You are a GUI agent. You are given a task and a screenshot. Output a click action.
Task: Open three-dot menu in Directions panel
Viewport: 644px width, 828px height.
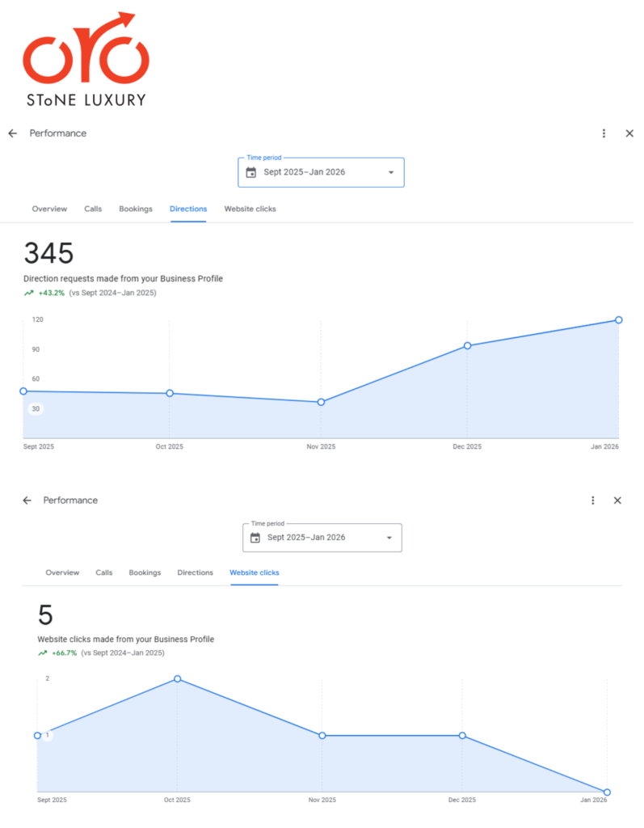pyautogui.click(x=604, y=133)
